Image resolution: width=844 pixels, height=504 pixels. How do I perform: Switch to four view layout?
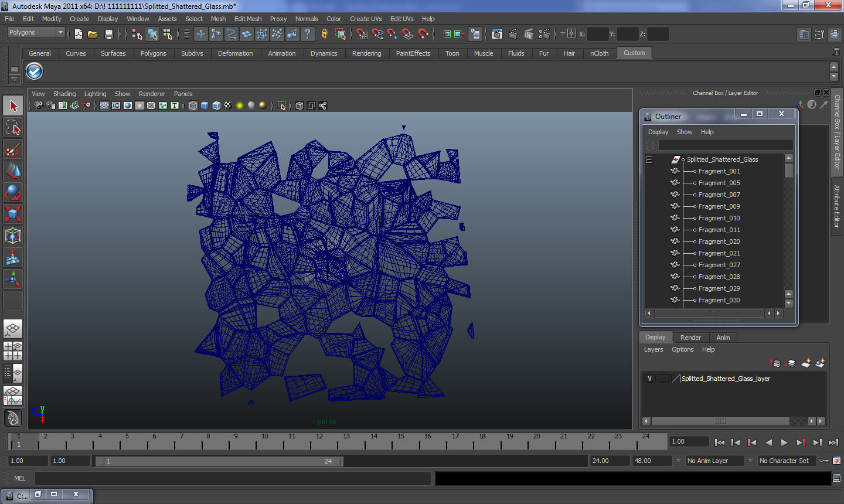click(13, 351)
